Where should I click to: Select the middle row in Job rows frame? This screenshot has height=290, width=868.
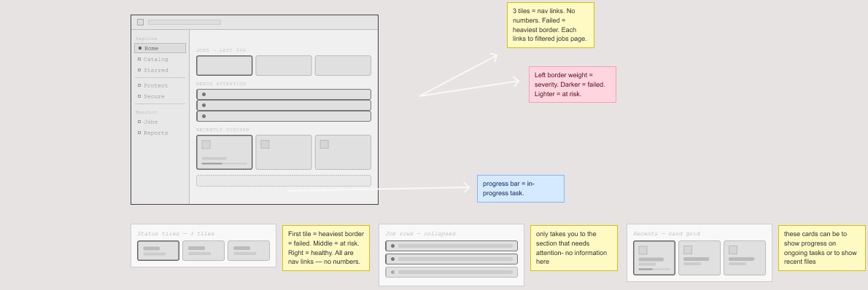(x=452, y=259)
